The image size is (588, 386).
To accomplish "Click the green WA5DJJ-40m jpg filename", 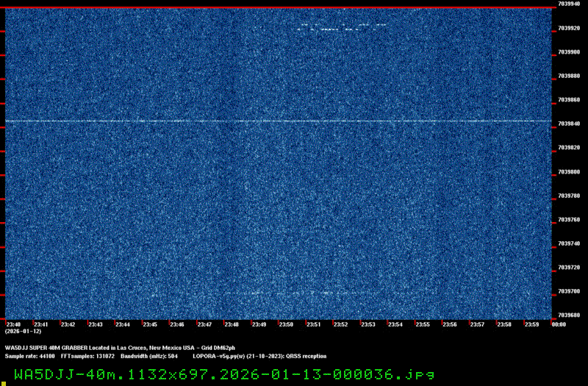I will click(224, 374).
